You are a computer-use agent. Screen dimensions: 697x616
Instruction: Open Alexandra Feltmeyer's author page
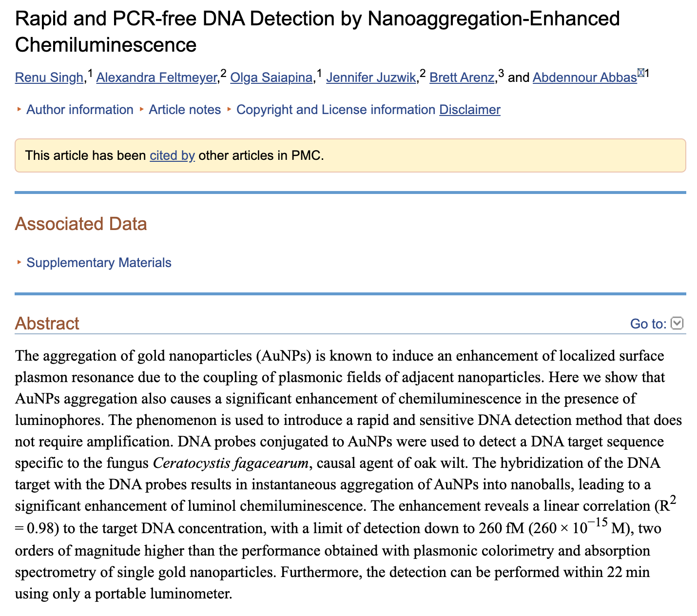156,77
